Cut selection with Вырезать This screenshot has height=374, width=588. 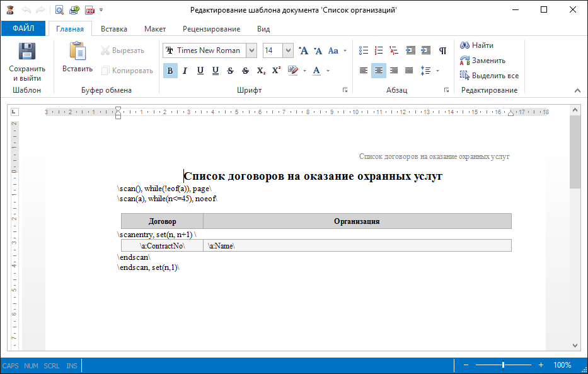click(x=123, y=50)
